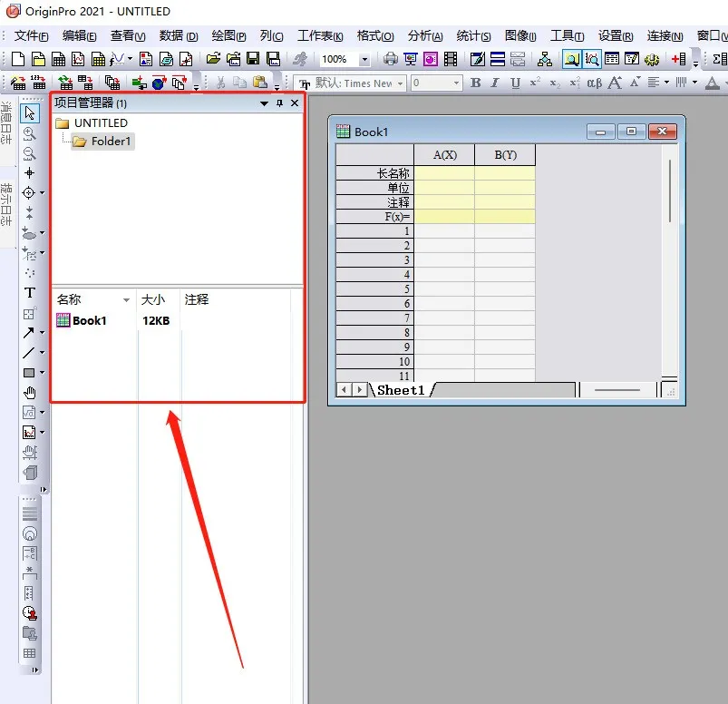Open the 分析 (Analysis) menu
The height and width of the screenshot is (704, 728).
pyautogui.click(x=424, y=36)
